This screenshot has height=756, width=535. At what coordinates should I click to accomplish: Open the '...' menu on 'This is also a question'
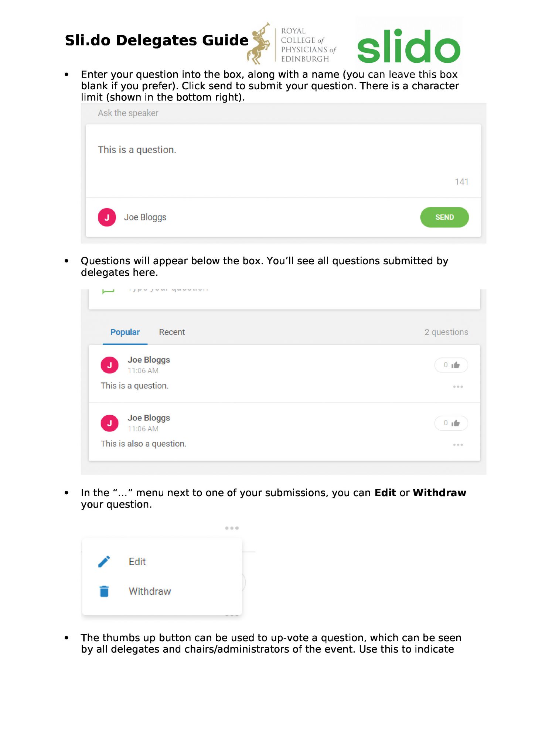click(x=458, y=444)
